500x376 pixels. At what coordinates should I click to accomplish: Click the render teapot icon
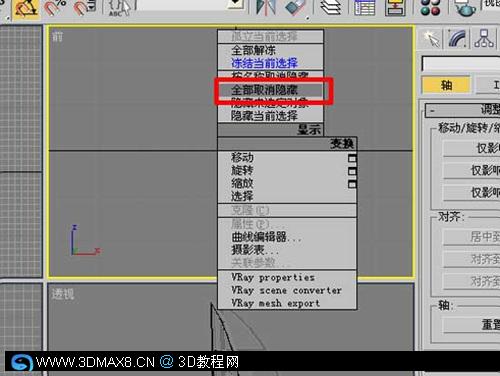point(465,8)
